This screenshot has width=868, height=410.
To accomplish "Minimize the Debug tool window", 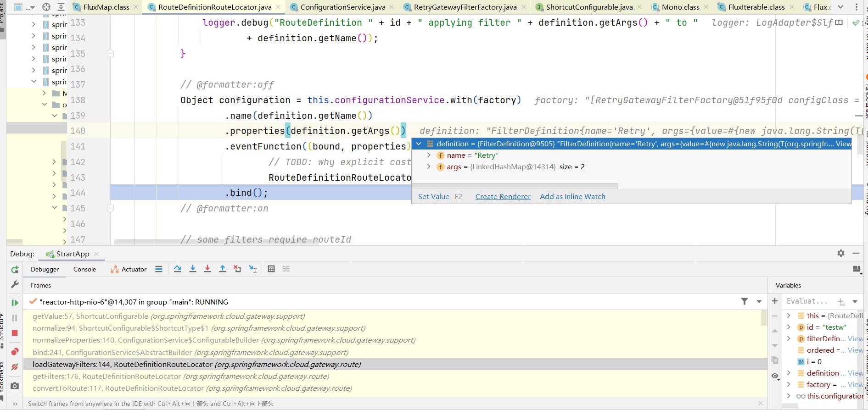I will 856,253.
